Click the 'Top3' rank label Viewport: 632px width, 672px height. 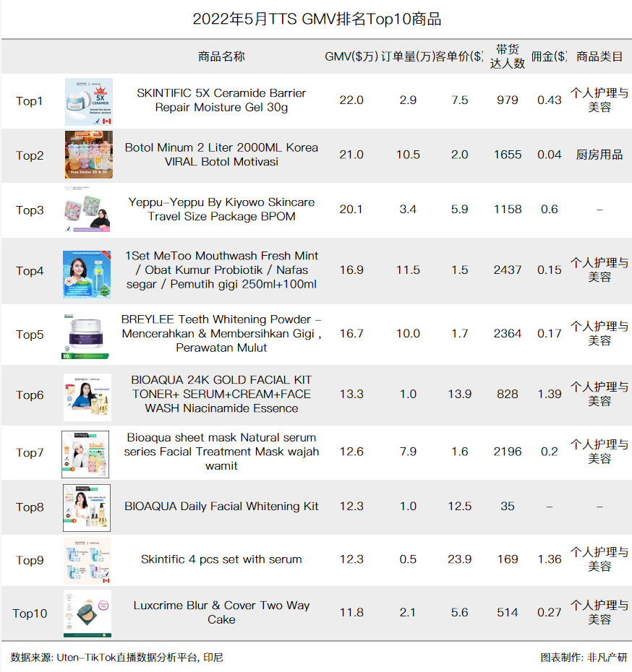coord(30,210)
